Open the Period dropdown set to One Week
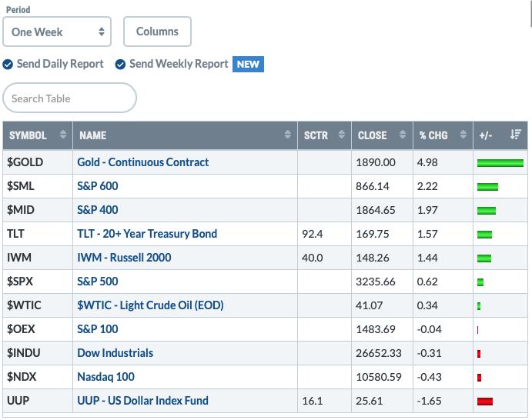This screenshot has height=420, width=532. click(x=57, y=32)
